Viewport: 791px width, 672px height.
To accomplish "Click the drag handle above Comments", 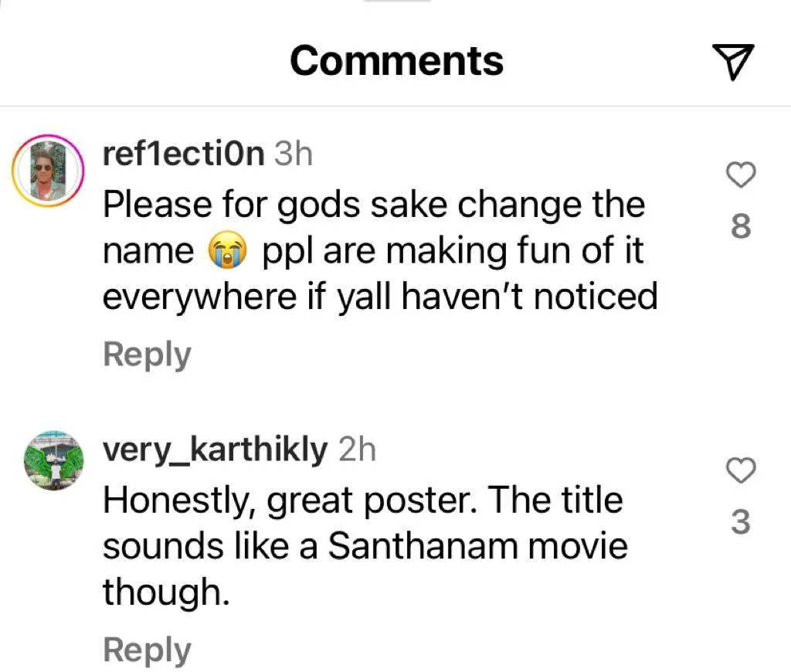I will [x=396, y=2].
